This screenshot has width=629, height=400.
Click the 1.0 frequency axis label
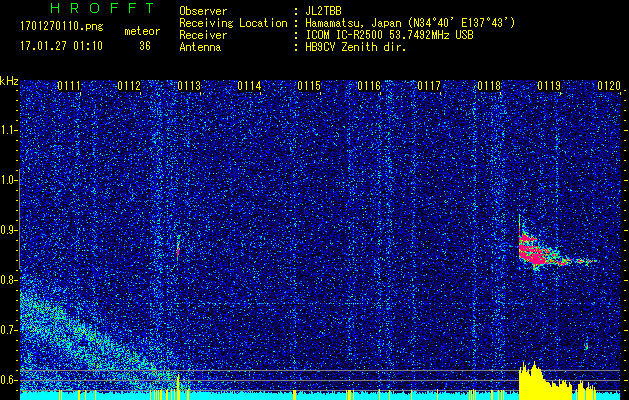coord(9,180)
